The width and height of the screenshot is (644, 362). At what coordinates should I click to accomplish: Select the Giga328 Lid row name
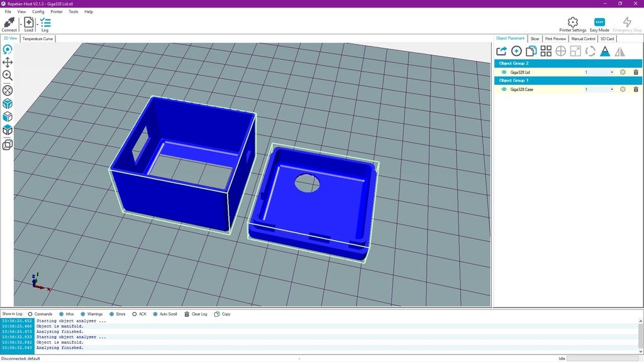pyautogui.click(x=520, y=72)
